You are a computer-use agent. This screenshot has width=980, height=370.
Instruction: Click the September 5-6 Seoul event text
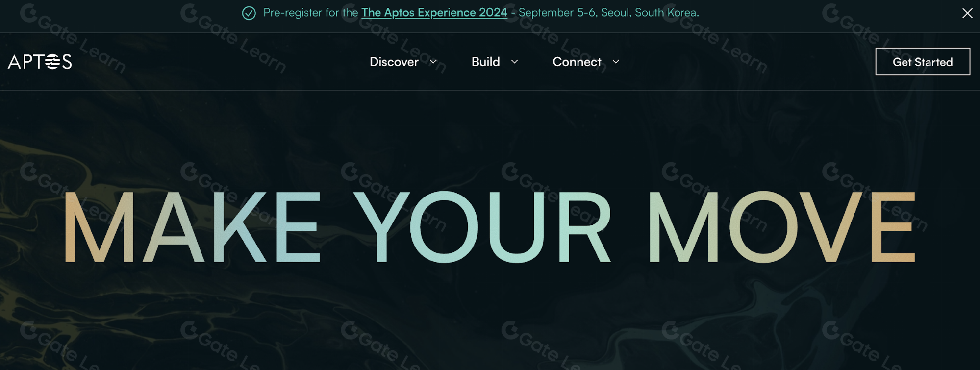(609, 13)
